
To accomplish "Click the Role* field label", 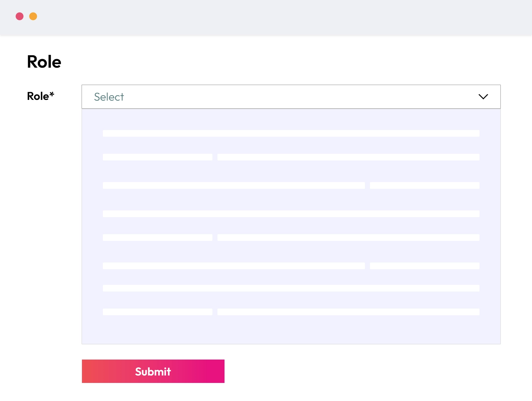I will 40,96.
